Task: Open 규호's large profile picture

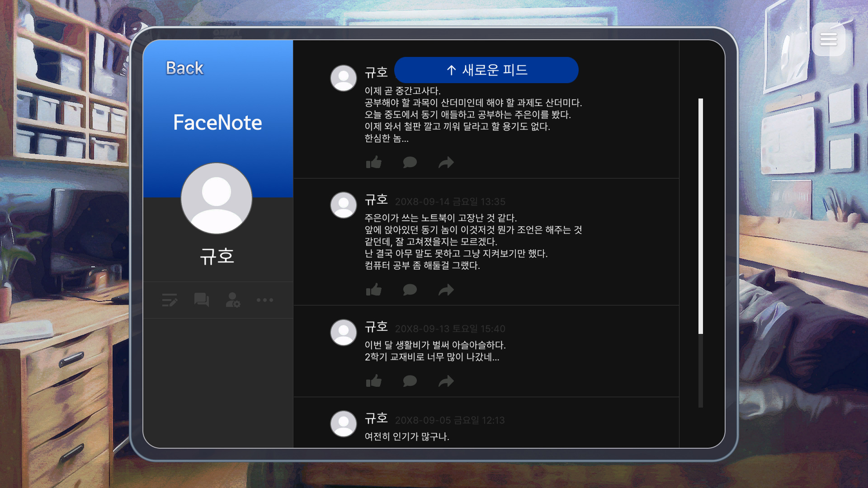Action: pyautogui.click(x=217, y=198)
